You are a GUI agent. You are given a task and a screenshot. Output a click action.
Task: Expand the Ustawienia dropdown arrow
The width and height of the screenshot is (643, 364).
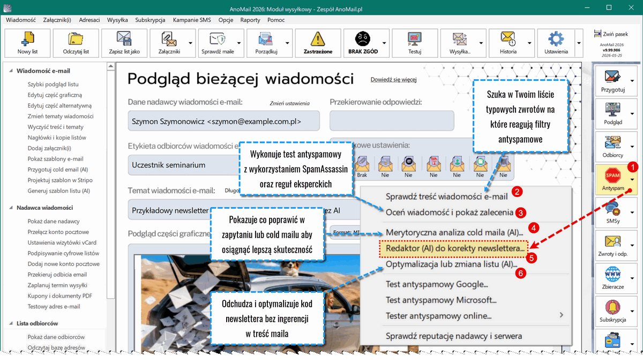point(578,43)
